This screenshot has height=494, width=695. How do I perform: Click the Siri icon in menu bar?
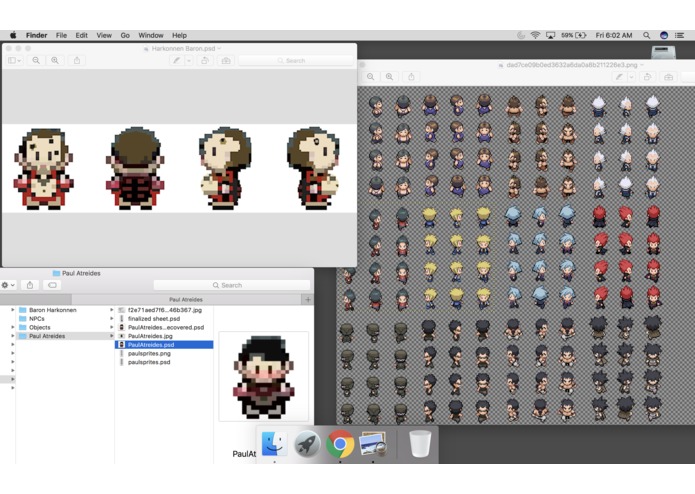click(x=664, y=35)
